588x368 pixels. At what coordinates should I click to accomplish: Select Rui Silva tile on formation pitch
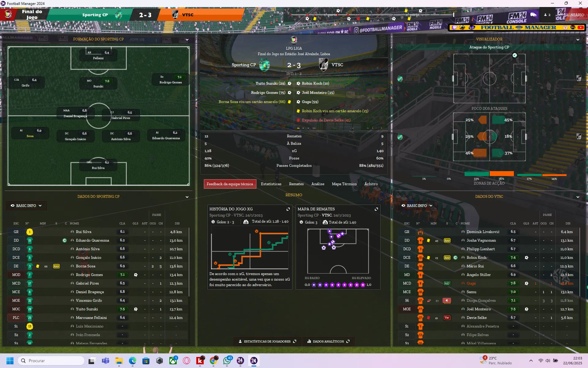click(98, 165)
